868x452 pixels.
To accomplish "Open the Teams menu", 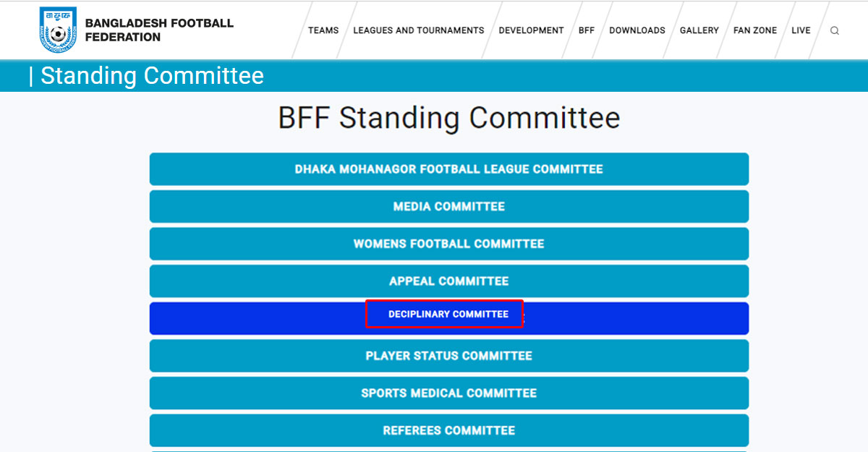I will (x=323, y=30).
